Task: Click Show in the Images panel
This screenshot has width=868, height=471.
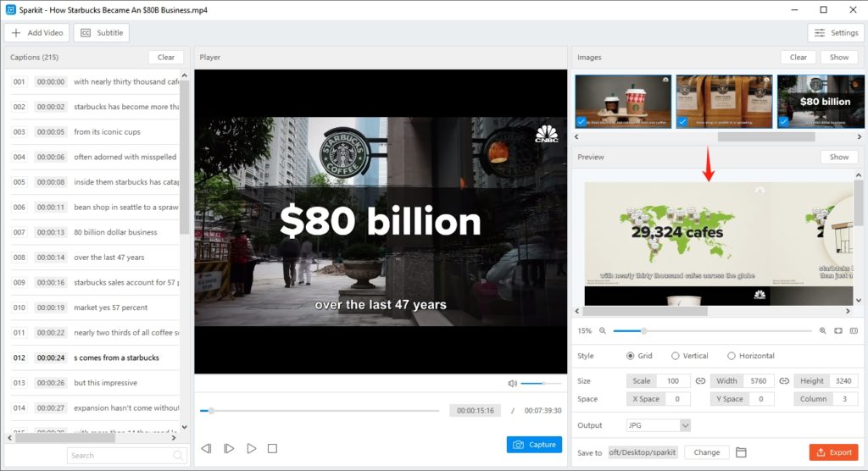Action: [x=838, y=57]
